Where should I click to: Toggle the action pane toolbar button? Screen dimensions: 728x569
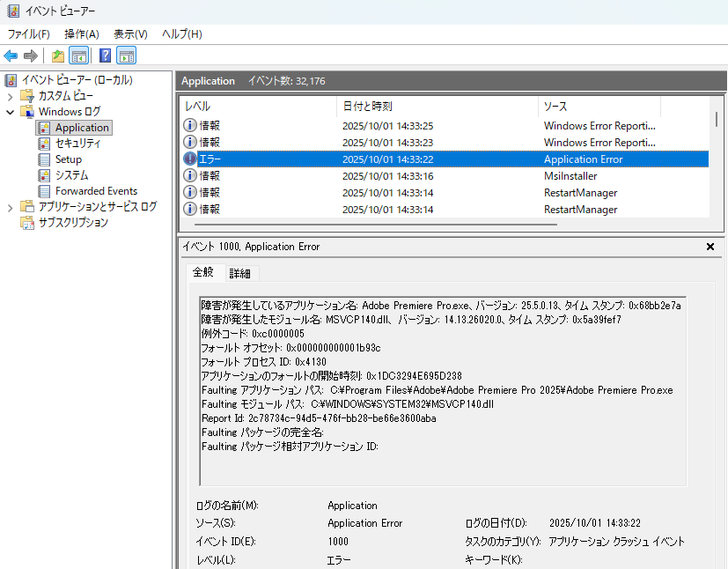(x=126, y=56)
